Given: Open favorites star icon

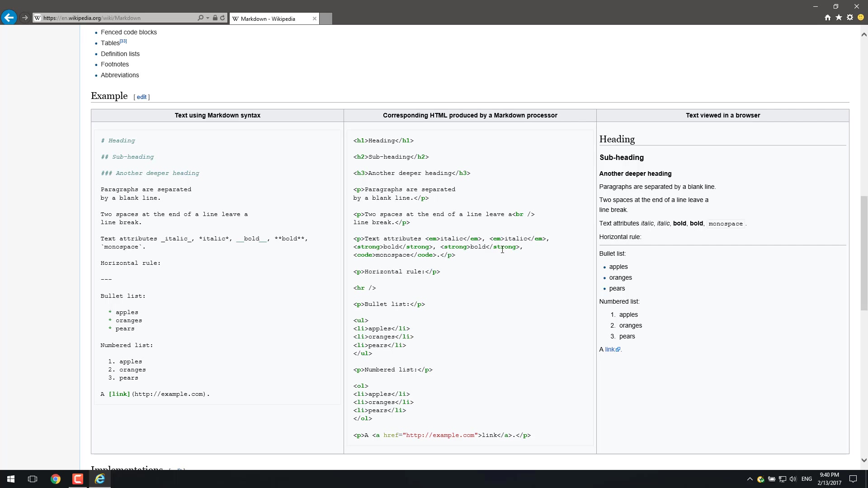Looking at the screenshot, I should pyautogui.click(x=839, y=18).
